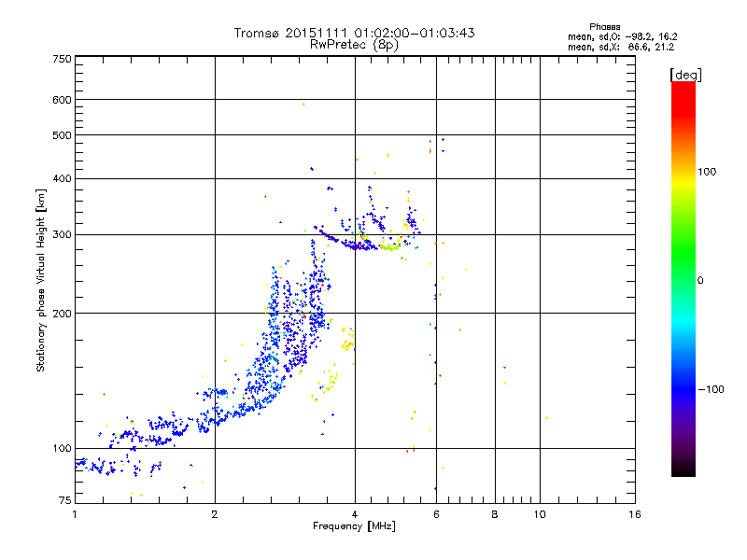The height and width of the screenshot is (560, 747).
Task: Click the x-axis '1' tick label
Action: [x=75, y=514]
